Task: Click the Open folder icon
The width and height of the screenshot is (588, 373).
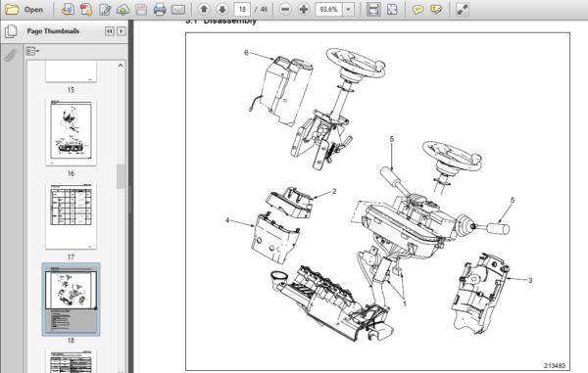Action: (x=12, y=10)
